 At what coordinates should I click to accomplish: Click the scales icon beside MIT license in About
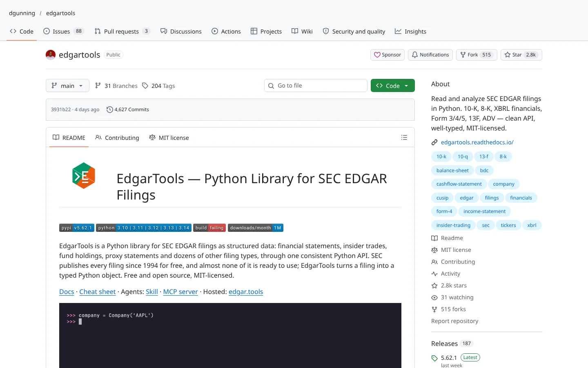coord(434,250)
